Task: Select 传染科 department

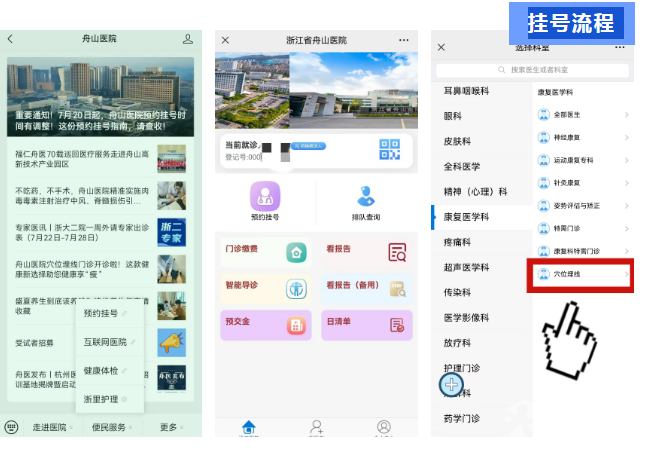Action: pos(481,292)
